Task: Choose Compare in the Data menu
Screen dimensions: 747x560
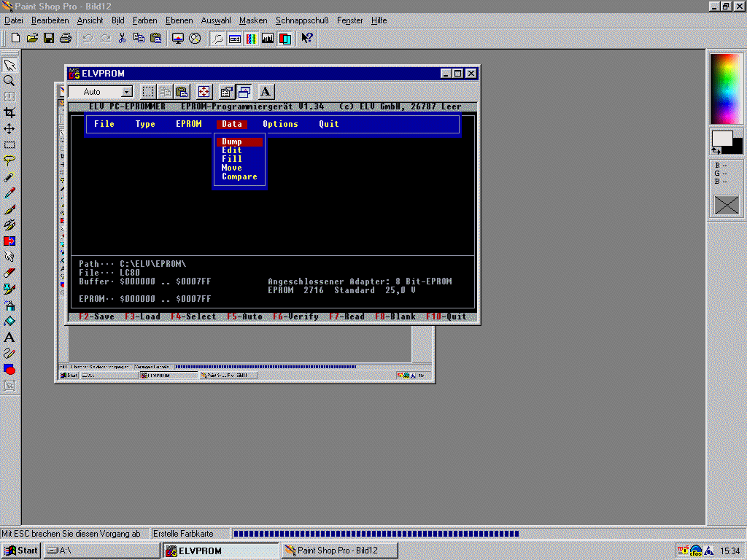Action: pos(239,176)
